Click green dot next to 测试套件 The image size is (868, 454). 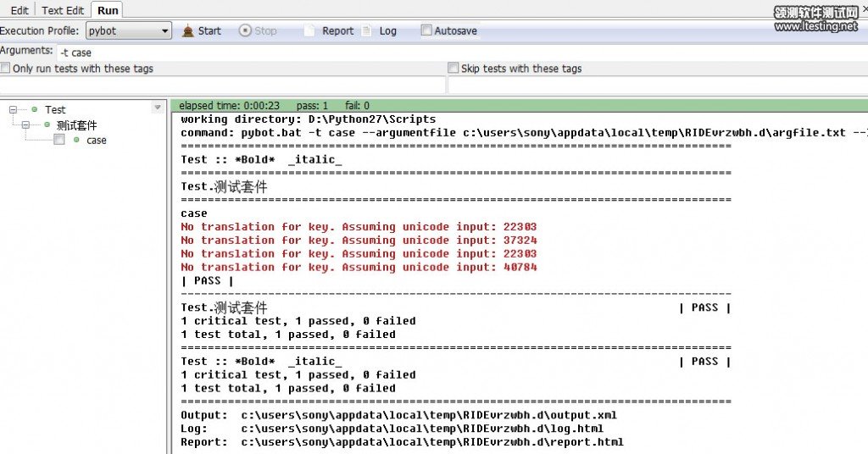(47, 125)
